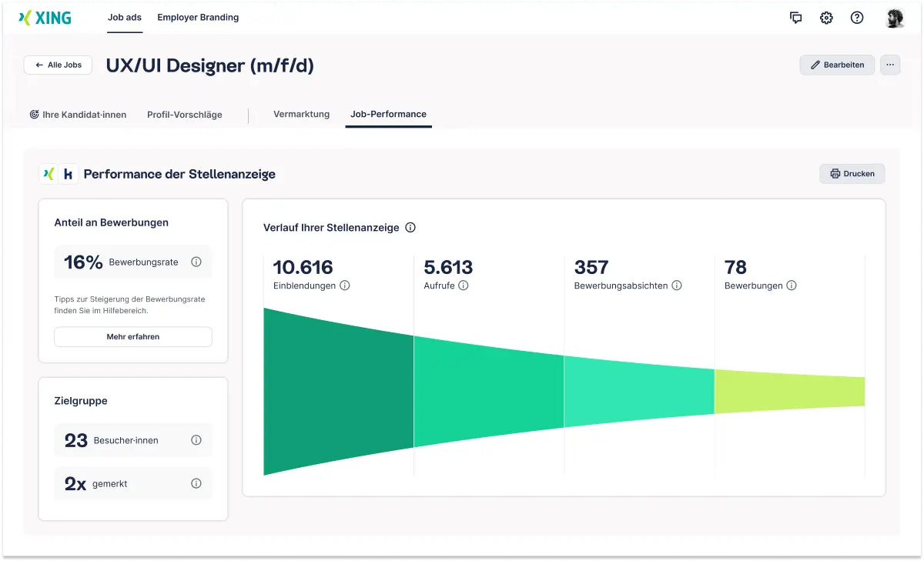View the info icon next to Aufrufe
The height and width of the screenshot is (561, 924).
(x=464, y=286)
